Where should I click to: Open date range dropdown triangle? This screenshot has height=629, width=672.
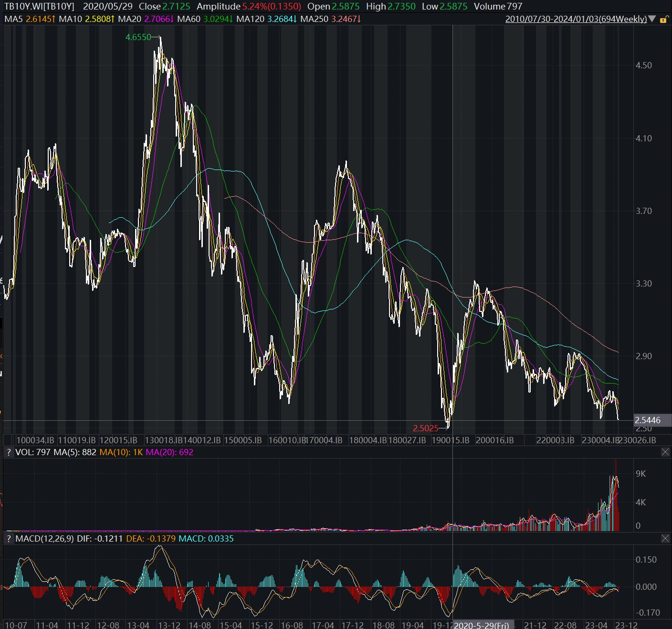pyautogui.click(x=652, y=20)
